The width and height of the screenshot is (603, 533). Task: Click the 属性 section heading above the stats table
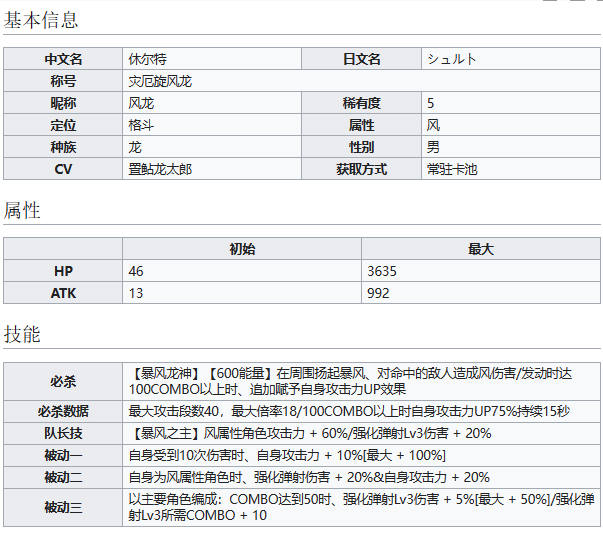[22, 210]
